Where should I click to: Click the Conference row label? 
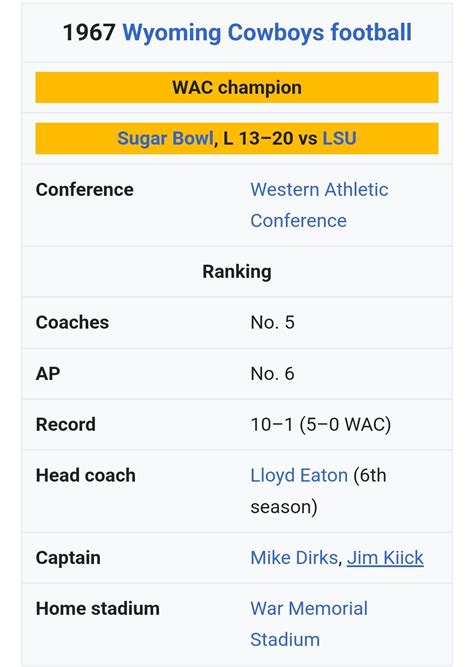click(85, 190)
